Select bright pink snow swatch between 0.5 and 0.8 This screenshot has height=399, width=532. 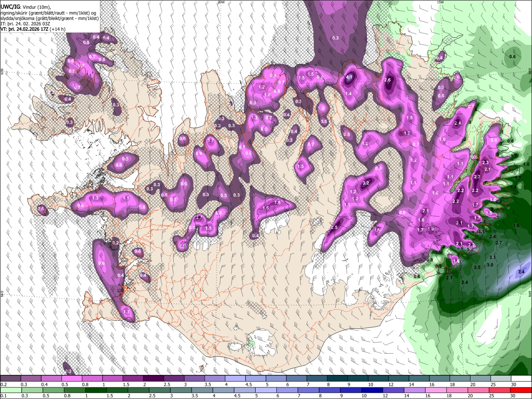72,379
